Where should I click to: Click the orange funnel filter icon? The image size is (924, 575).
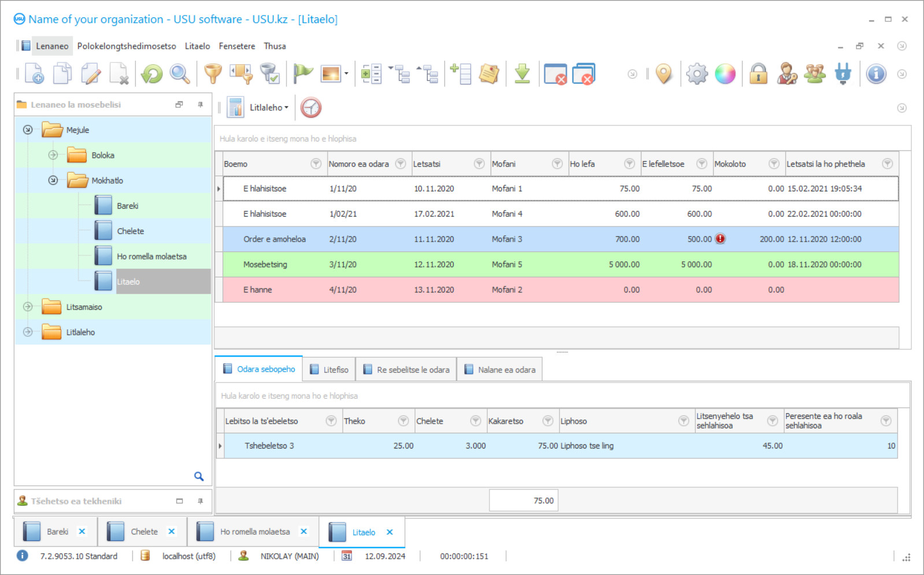tap(213, 74)
